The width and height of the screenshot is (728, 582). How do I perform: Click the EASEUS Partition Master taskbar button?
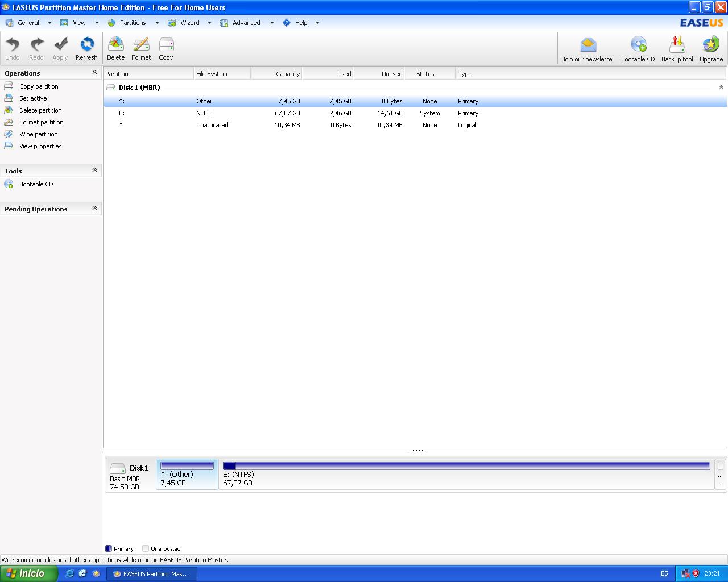(x=151, y=574)
